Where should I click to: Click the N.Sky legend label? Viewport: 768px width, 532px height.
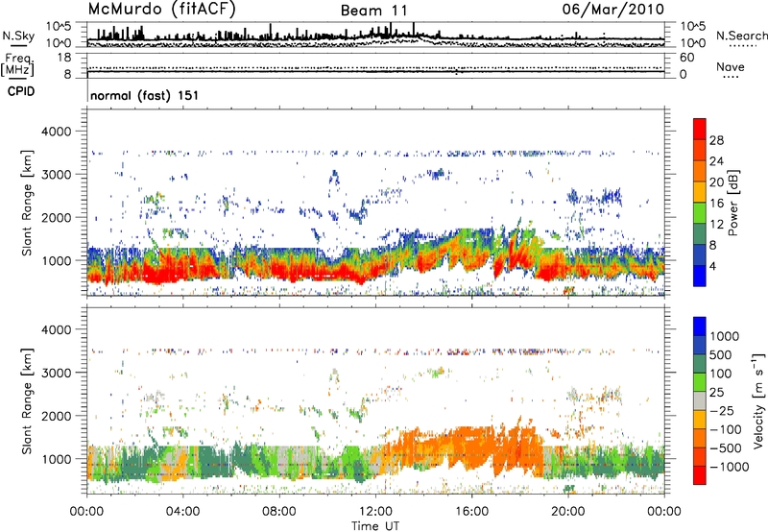coord(18,36)
